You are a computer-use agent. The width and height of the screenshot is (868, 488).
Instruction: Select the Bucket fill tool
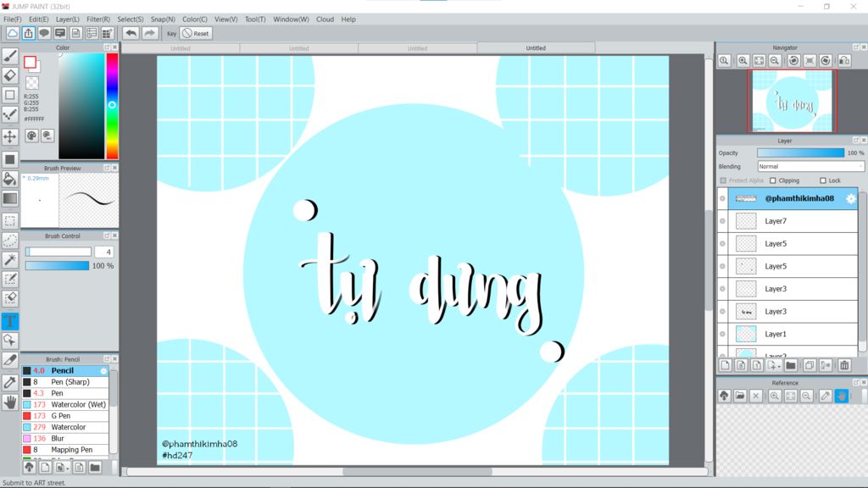pos(10,179)
